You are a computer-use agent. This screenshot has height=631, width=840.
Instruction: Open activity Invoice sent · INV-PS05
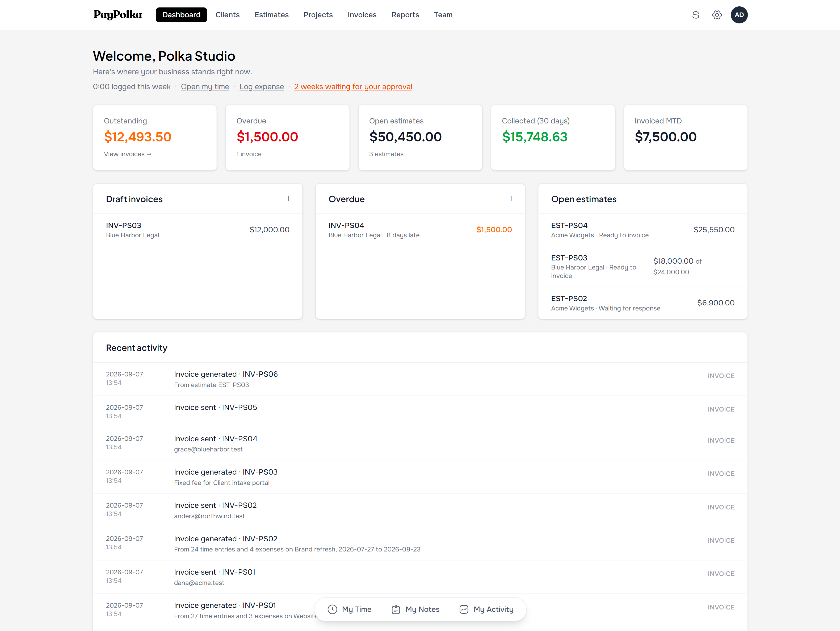(x=420, y=411)
